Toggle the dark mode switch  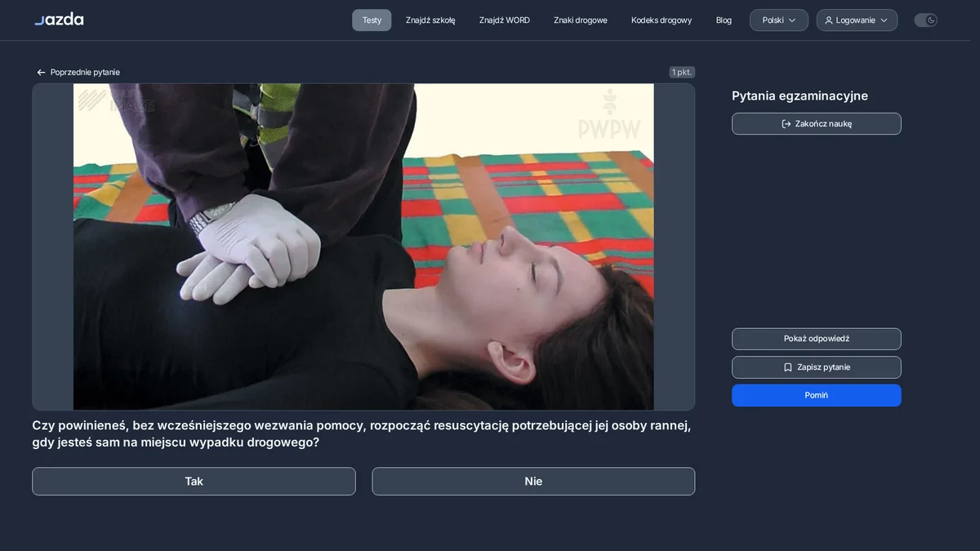(x=925, y=20)
